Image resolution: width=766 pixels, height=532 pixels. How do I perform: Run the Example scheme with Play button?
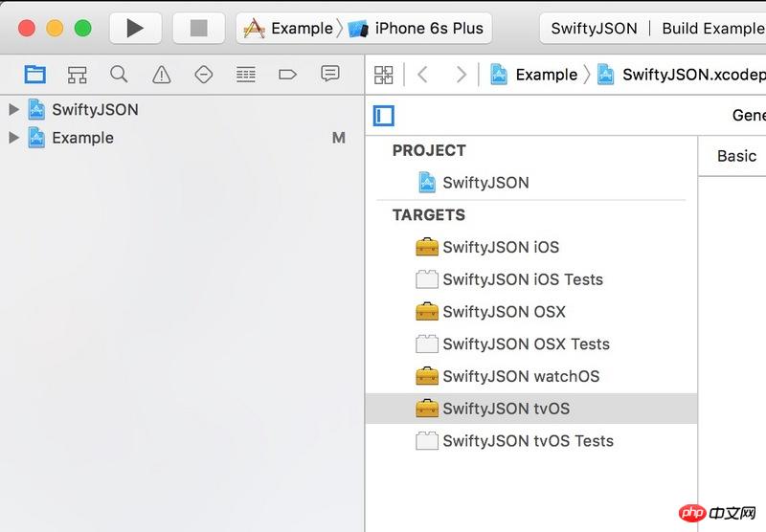coord(135,28)
